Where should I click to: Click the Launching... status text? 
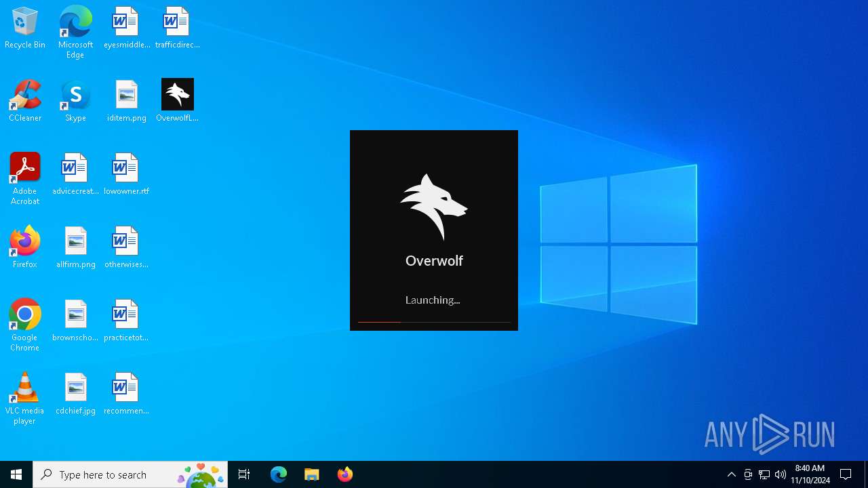pos(433,300)
